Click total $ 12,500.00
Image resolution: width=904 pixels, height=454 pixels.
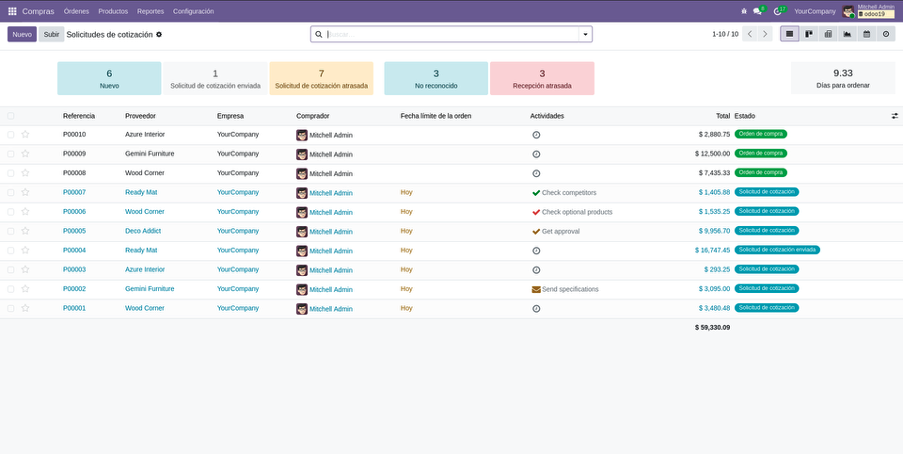[x=713, y=154]
